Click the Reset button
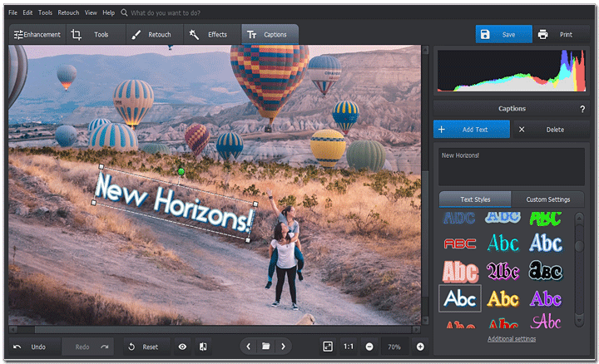The width and height of the screenshot is (599, 364). click(x=146, y=347)
